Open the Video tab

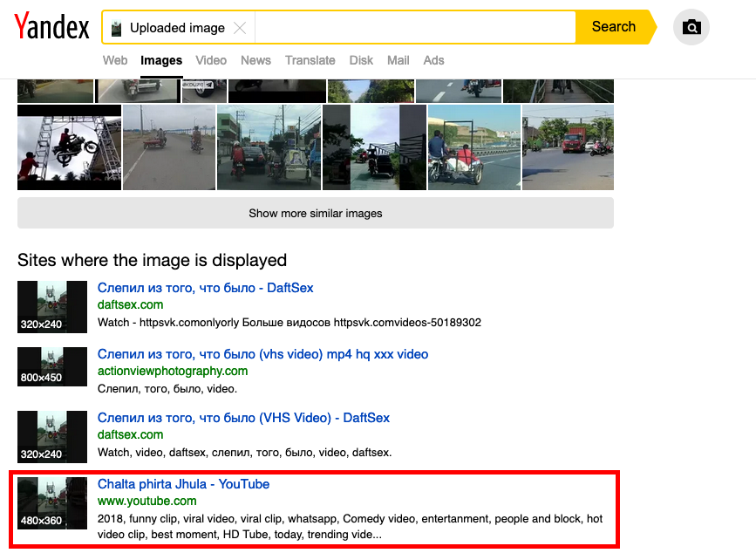tap(211, 60)
